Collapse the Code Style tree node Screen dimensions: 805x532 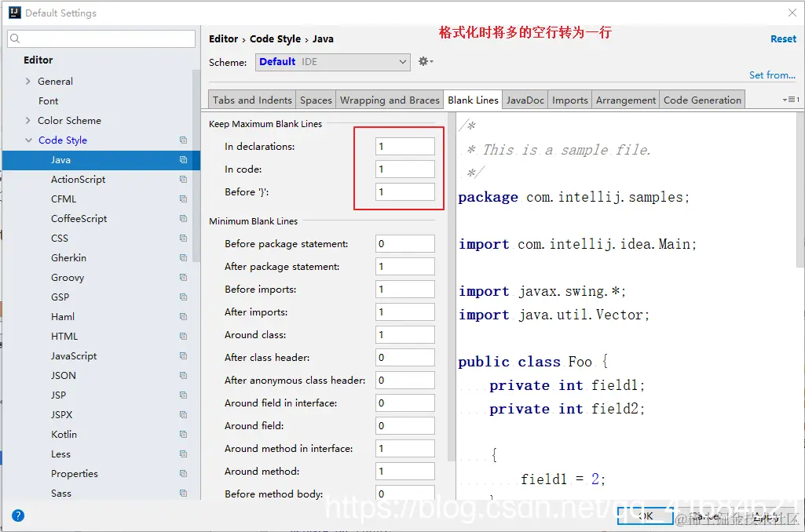(28, 140)
